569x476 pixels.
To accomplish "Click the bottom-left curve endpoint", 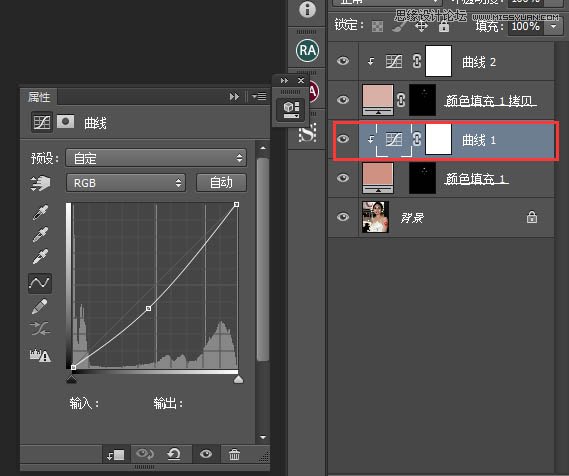I will click(74, 368).
